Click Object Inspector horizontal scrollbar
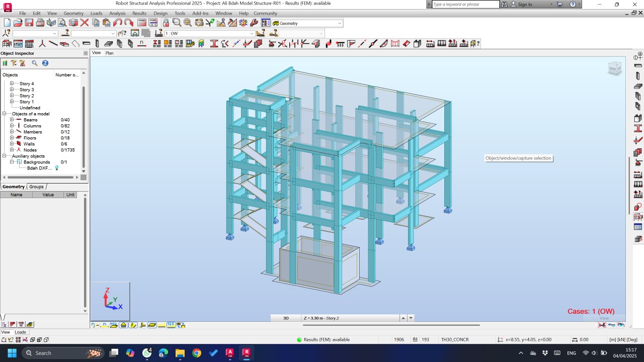This screenshot has height=362, width=644. tap(41, 177)
